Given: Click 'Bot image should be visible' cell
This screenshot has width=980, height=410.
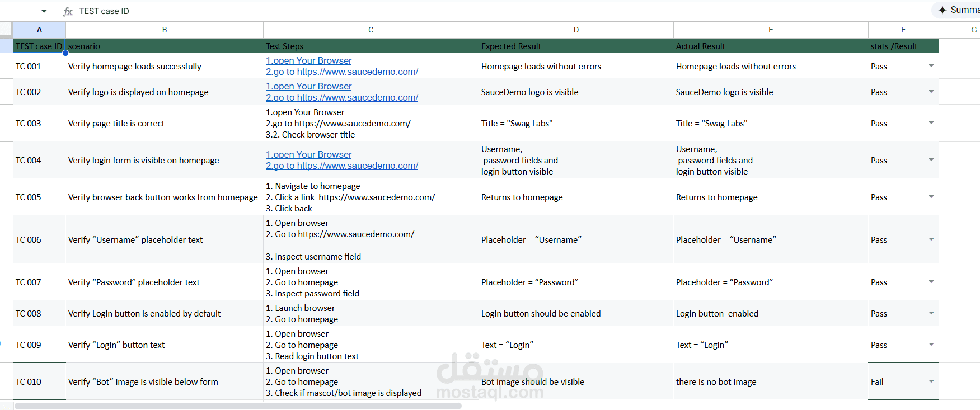Looking at the screenshot, I should pyautogui.click(x=576, y=381).
